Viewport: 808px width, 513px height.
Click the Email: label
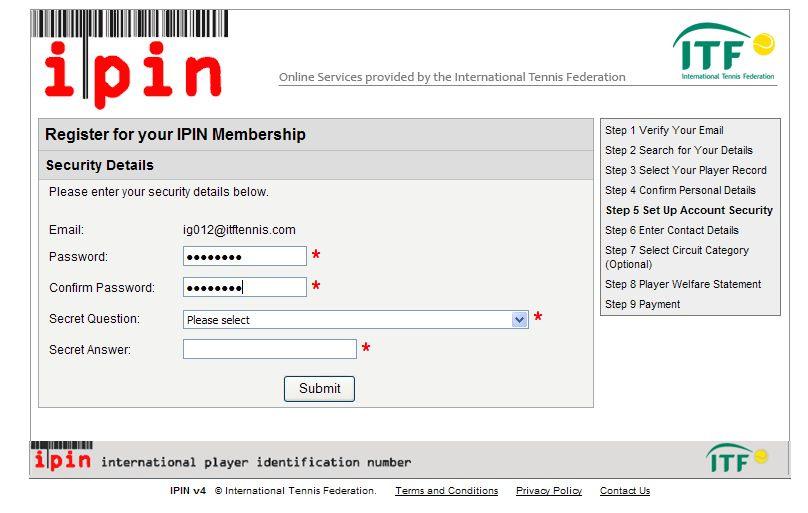66,230
